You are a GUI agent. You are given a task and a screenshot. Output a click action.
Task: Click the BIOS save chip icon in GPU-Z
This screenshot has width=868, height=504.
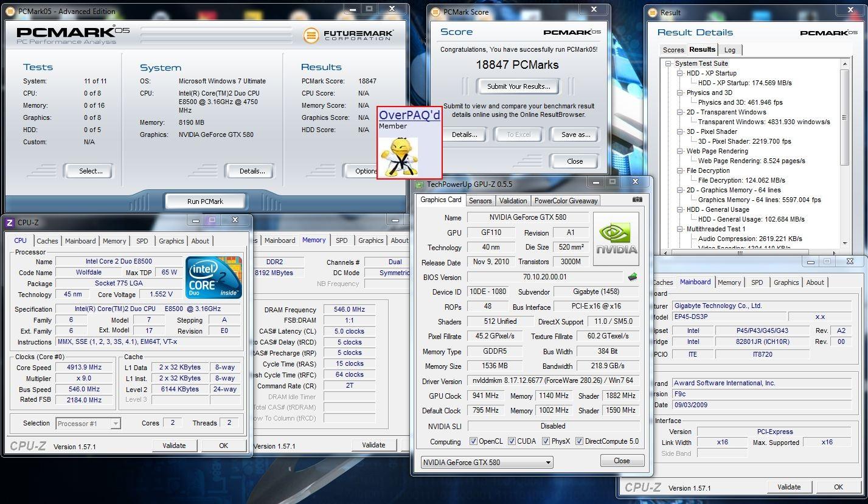pyautogui.click(x=633, y=277)
